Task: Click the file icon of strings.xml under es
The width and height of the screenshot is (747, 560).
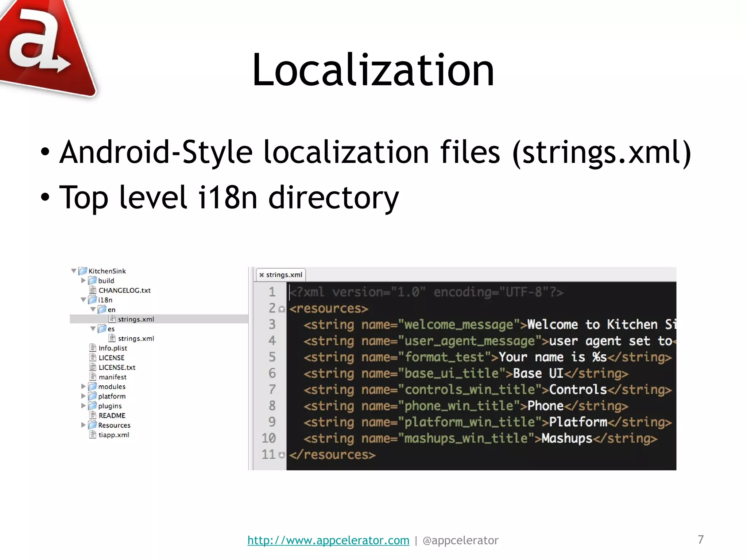Action: click(x=112, y=338)
